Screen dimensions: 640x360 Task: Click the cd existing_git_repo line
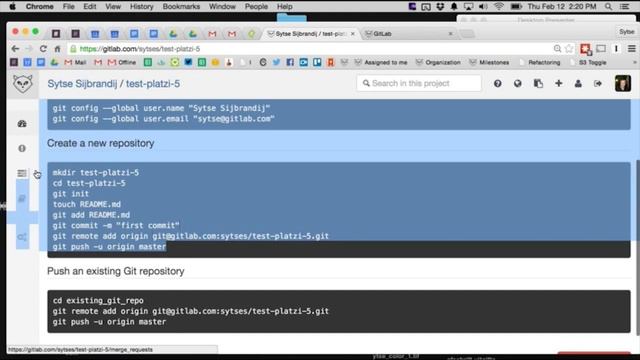click(98, 300)
